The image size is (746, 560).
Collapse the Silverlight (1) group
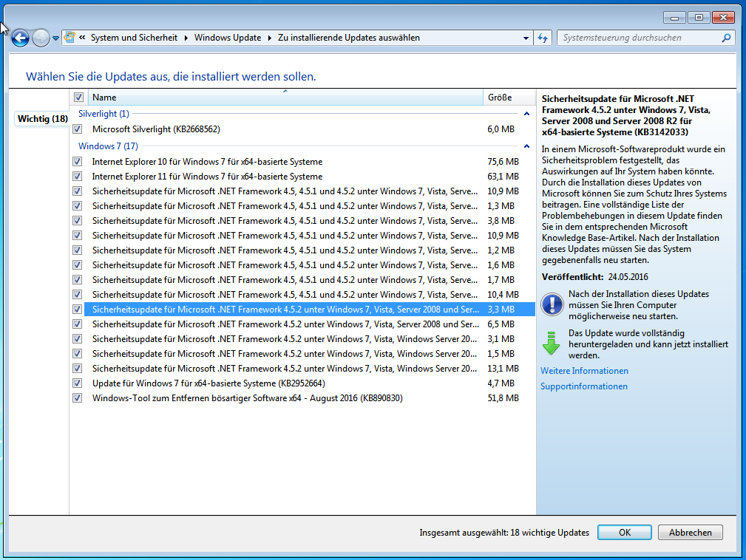(x=526, y=114)
